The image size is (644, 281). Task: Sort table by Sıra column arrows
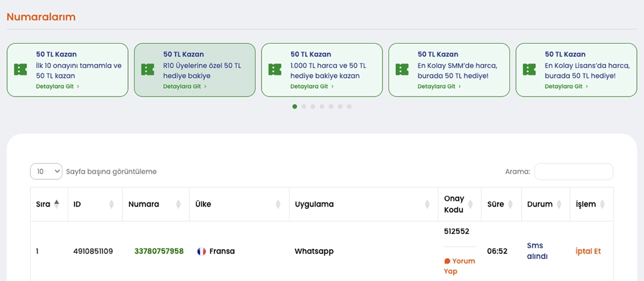click(x=57, y=204)
